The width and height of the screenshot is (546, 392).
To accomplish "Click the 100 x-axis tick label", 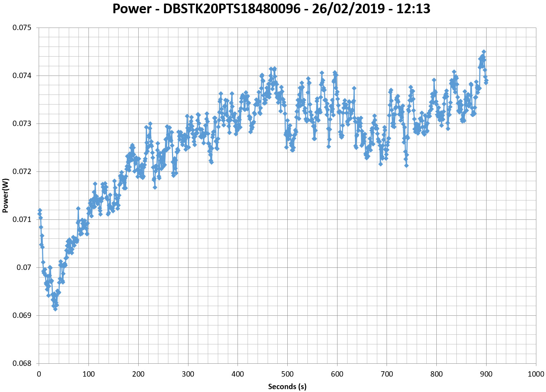I will tap(88, 374).
